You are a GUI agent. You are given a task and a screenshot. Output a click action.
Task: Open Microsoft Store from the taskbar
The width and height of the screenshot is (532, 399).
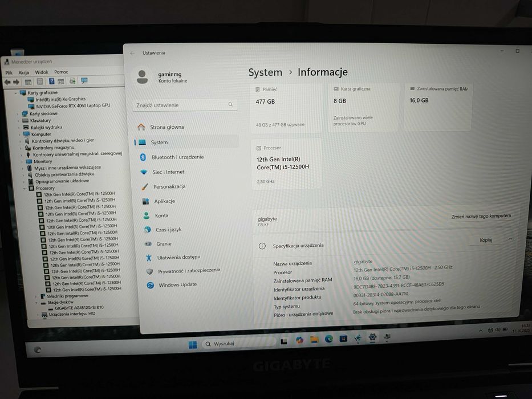pyautogui.click(x=343, y=338)
